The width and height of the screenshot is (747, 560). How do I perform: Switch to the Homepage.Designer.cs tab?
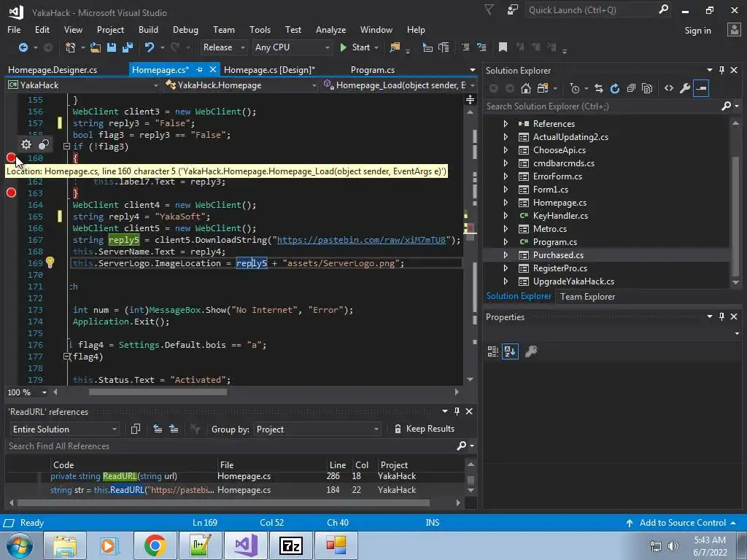[53, 69]
